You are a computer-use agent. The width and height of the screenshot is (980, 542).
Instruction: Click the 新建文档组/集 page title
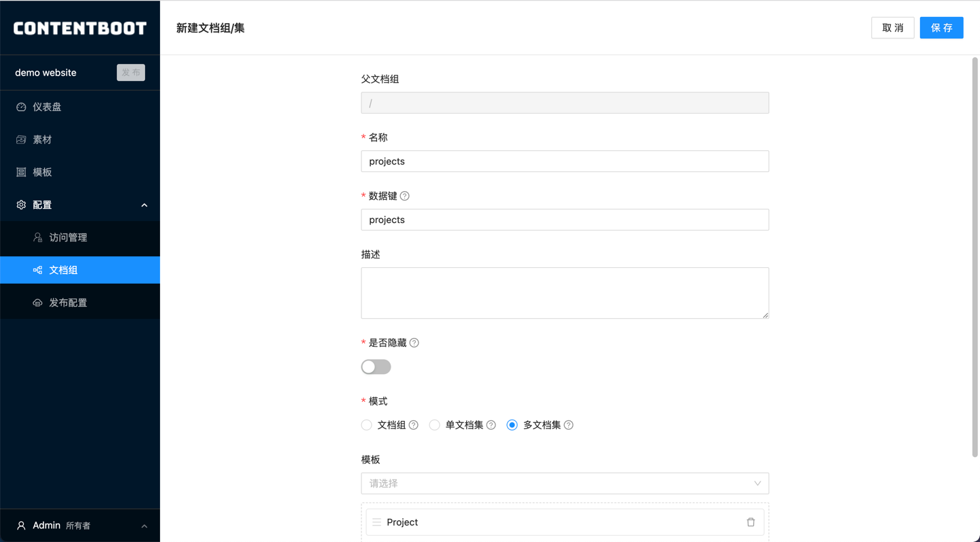tap(210, 28)
